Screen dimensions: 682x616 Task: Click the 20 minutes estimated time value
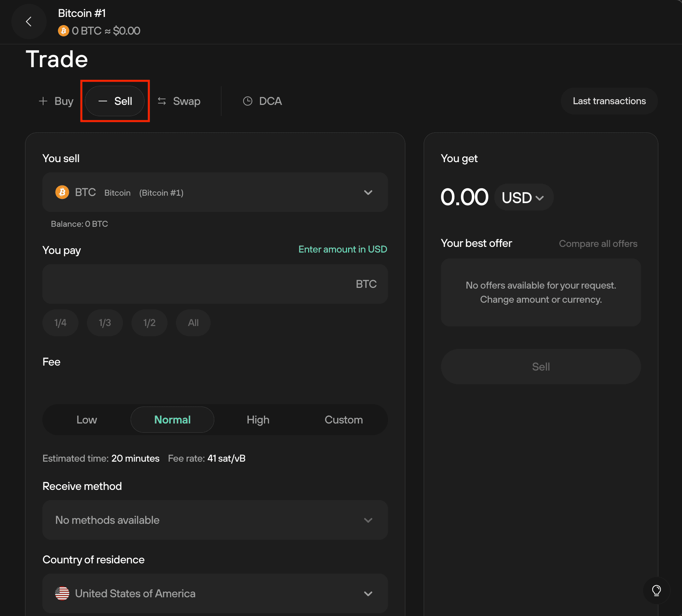135,458
